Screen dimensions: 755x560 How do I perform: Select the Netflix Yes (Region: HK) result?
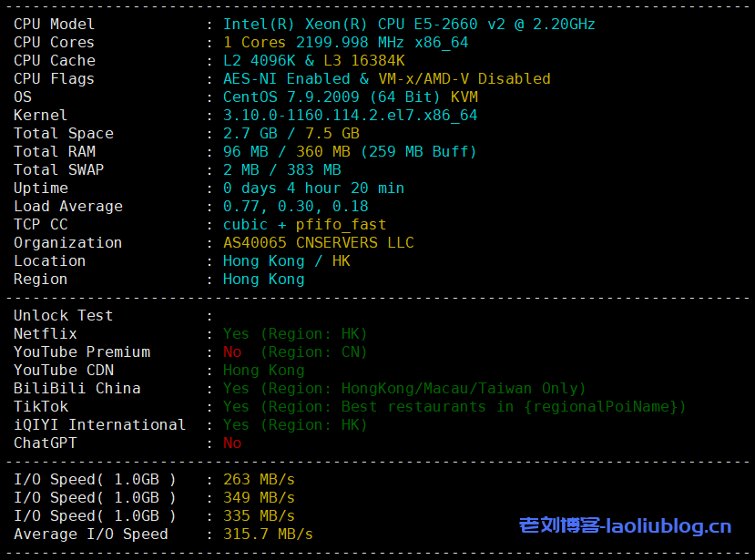pyautogui.click(x=295, y=334)
